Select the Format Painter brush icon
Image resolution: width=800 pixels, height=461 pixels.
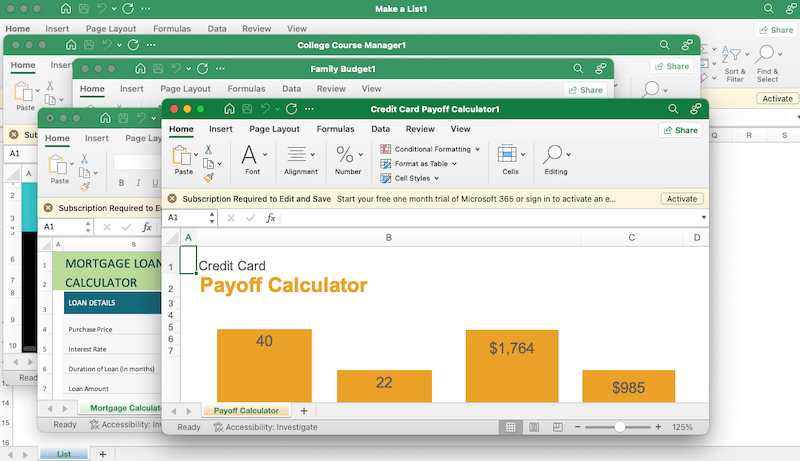coord(208,177)
